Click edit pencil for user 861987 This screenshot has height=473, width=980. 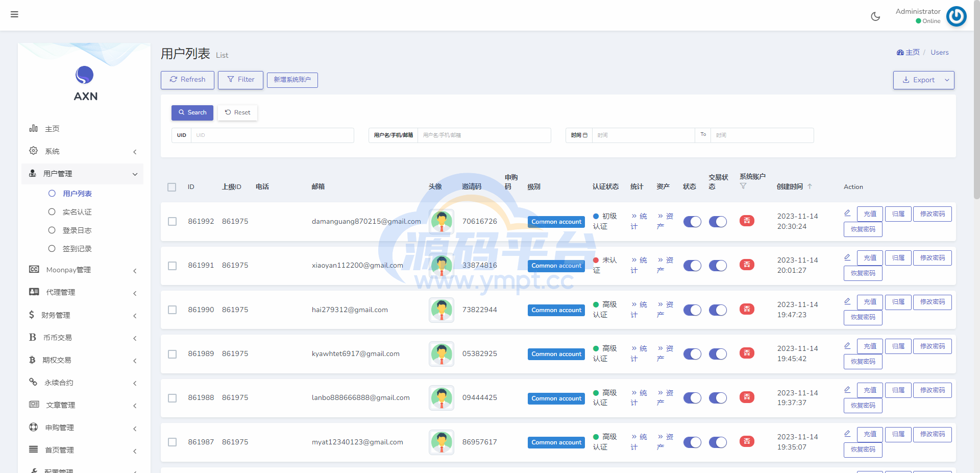(847, 434)
